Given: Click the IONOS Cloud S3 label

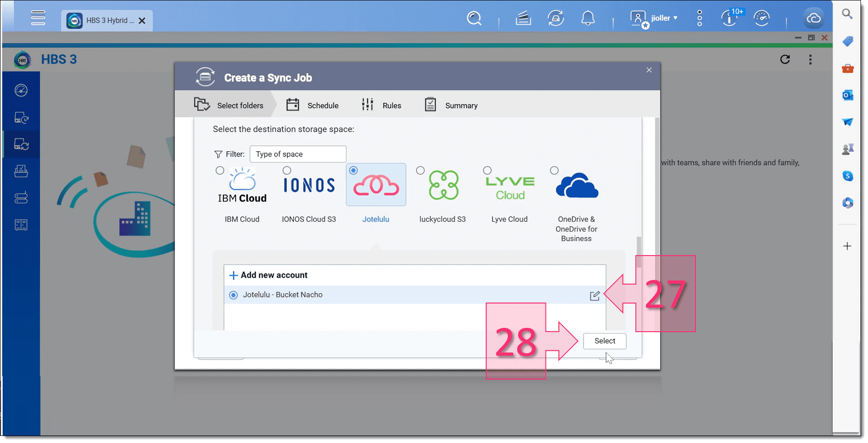Looking at the screenshot, I should (309, 219).
